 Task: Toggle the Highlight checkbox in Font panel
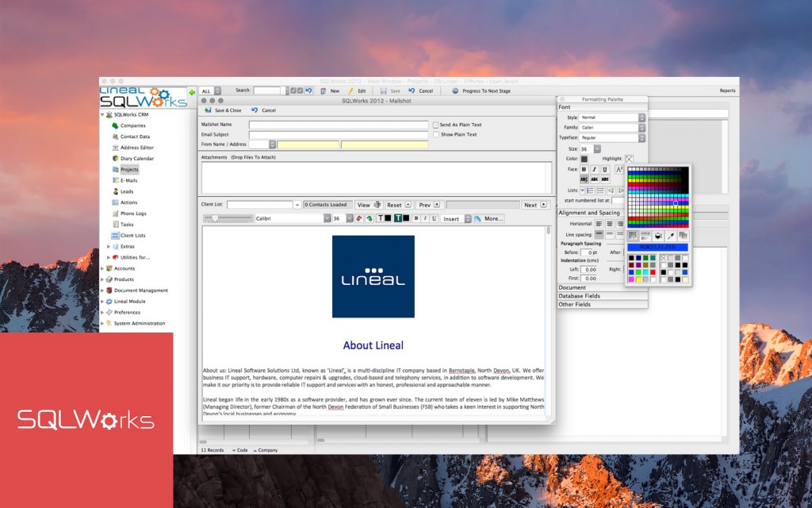point(630,158)
